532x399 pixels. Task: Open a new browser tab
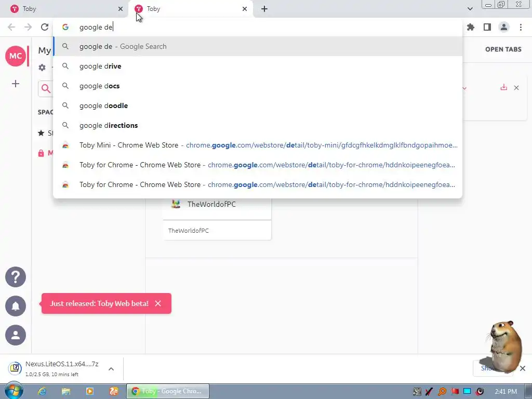coord(264,9)
